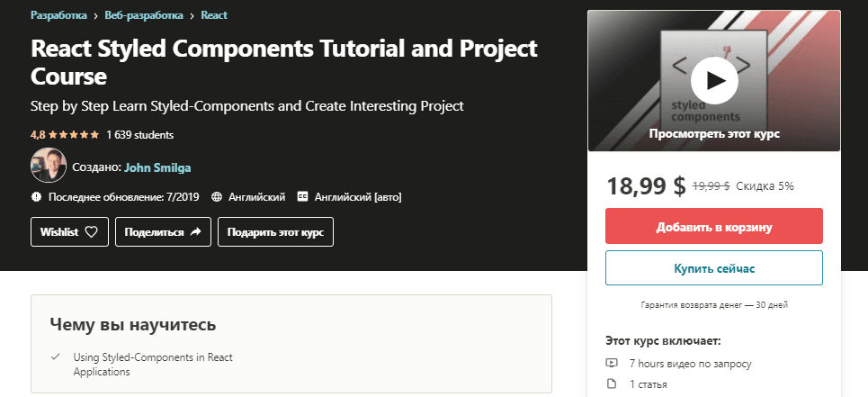Open the Веб-разработка breadcrumb
The height and width of the screenshot is (397, 868).
[144, 15]
